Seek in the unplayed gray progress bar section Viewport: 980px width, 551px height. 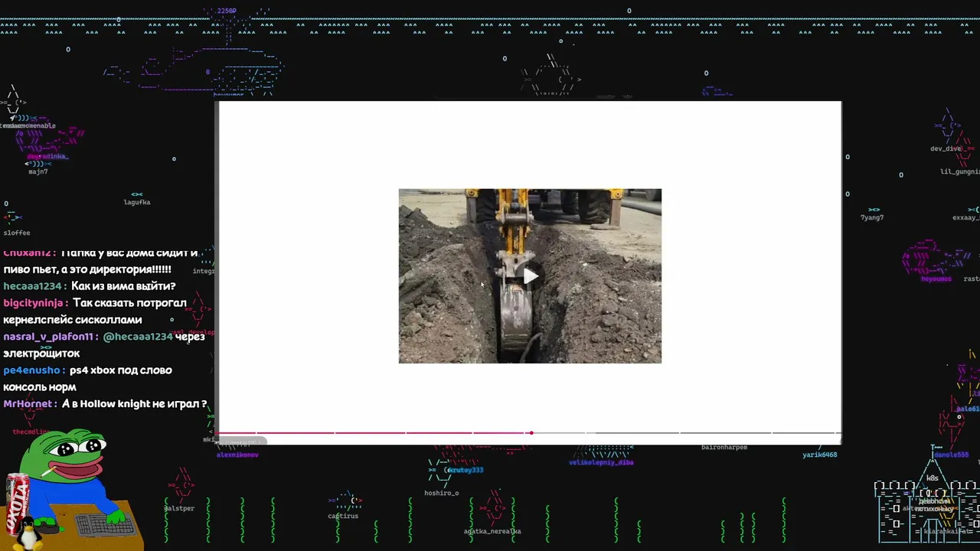pos(686,433)
